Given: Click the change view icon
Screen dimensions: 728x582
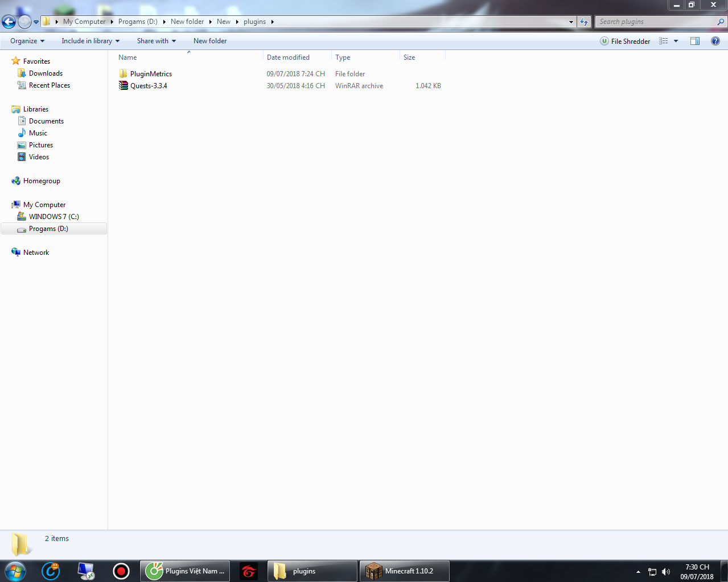Looking at the screenshot, I should pyautogui.click(x=664, y=41).
